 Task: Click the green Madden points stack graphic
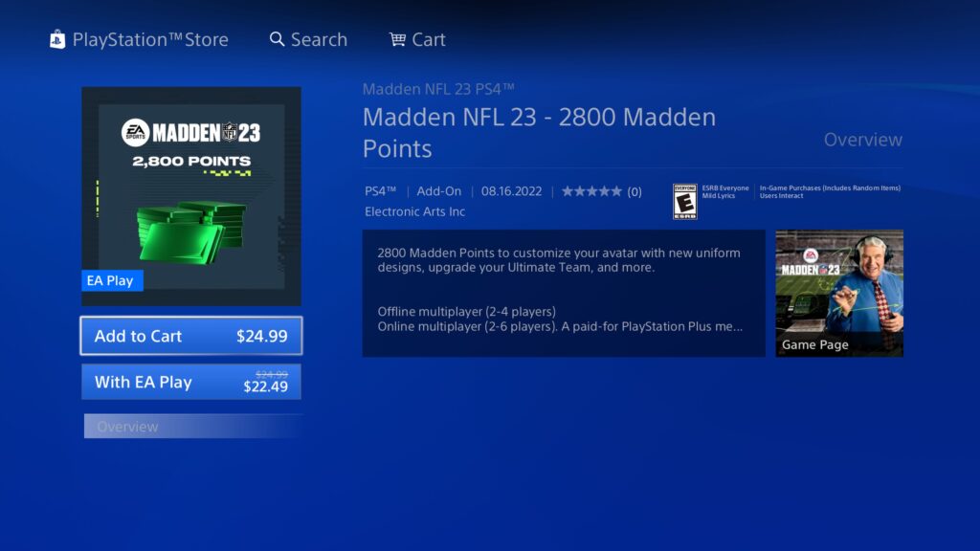pyautogui.click(x=191, y=231)
